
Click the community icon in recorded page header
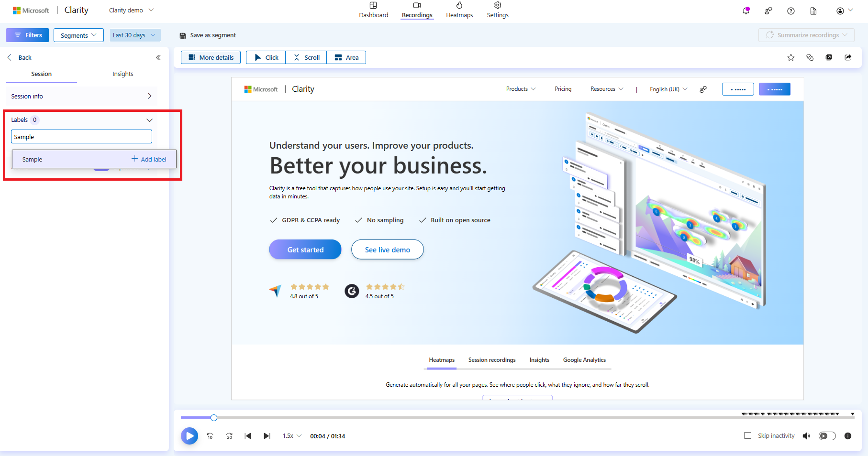[x=703, y=89]
